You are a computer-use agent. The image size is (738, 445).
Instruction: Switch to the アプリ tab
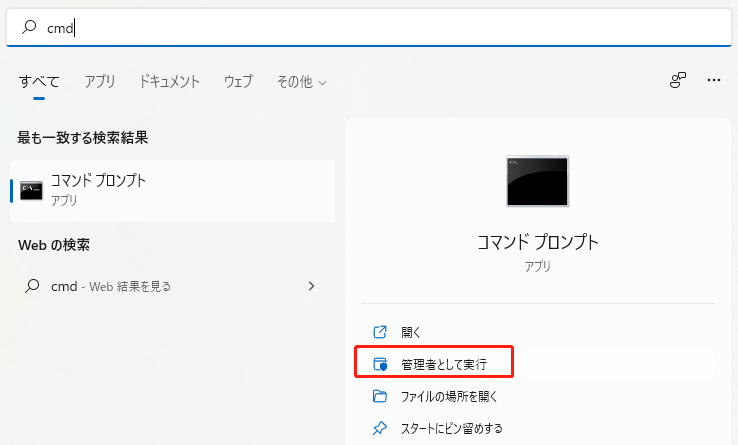pyautogui.click(x=99, y=81)
